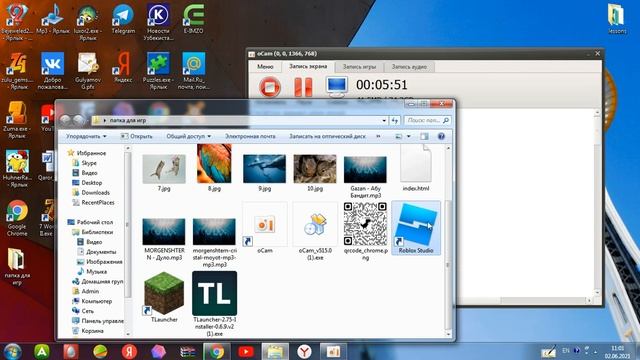The height and width of the screenshot is (360, 640).
Task: Open the Упорядочить dropdown menu
Action: point(86,136)
